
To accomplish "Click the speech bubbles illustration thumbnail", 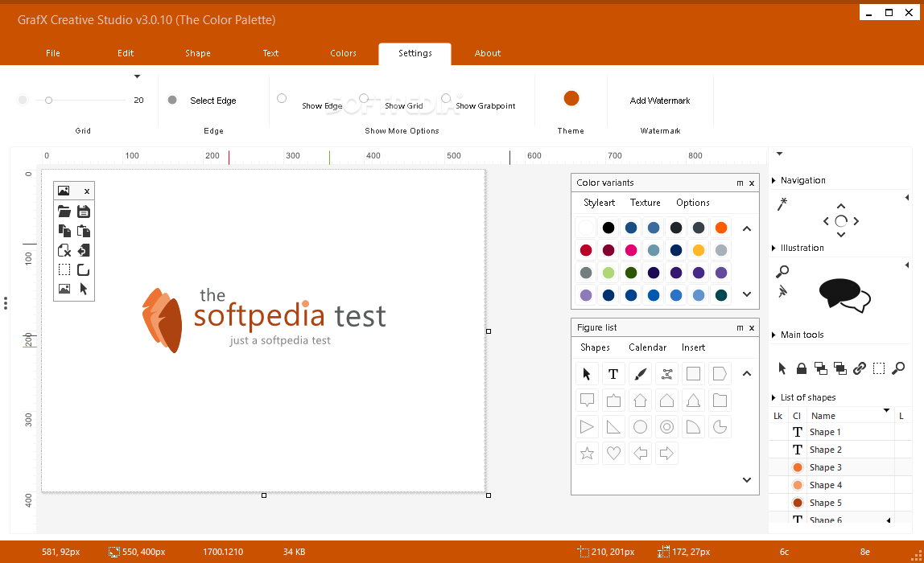I will coord(845,294).
